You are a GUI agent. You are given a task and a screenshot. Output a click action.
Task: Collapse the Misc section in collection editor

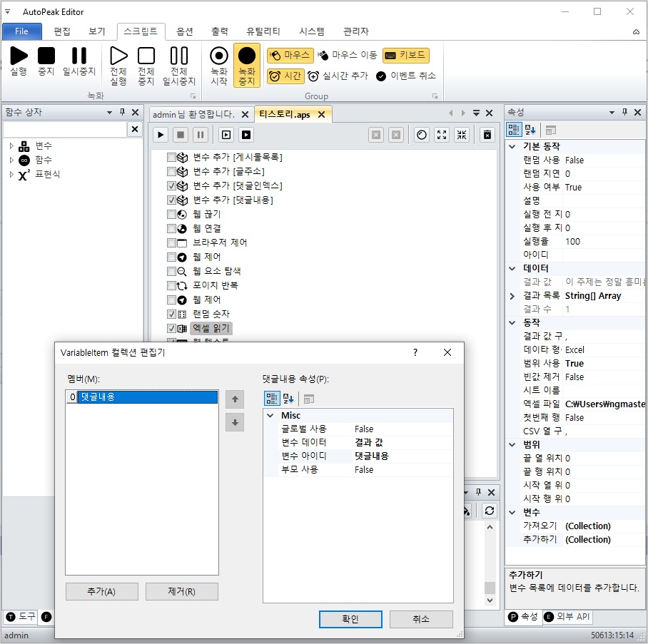[270, 415]
